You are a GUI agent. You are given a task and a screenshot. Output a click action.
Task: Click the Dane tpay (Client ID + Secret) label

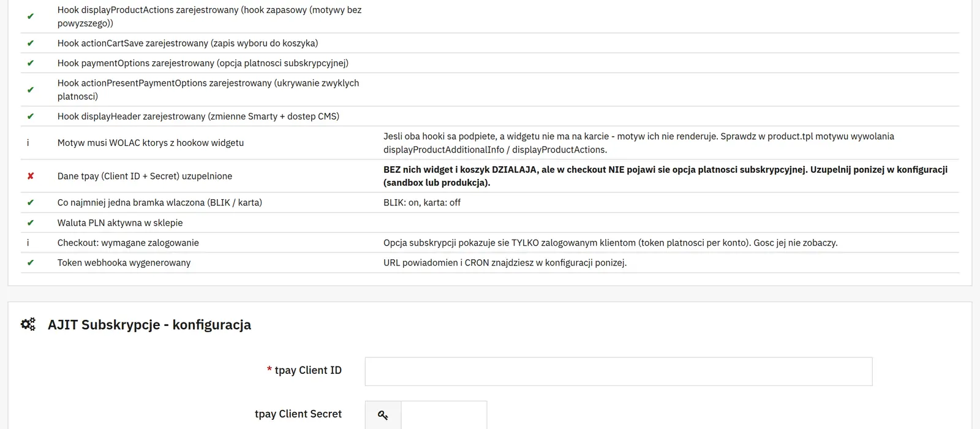click(x=145, y=177)
